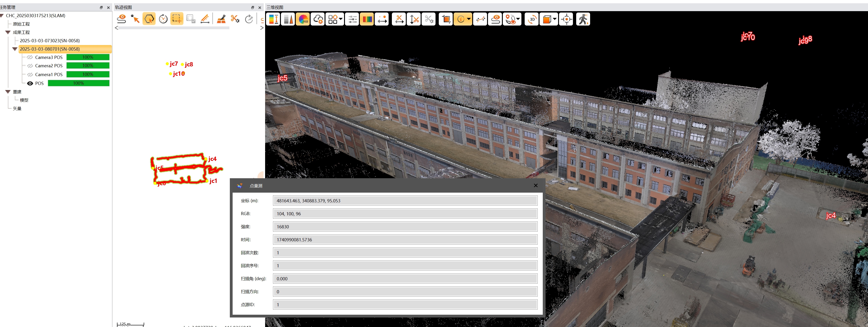Click the 3D rotate view icon
This screenshot has height=327, width=868.
(x=532, y=19)
